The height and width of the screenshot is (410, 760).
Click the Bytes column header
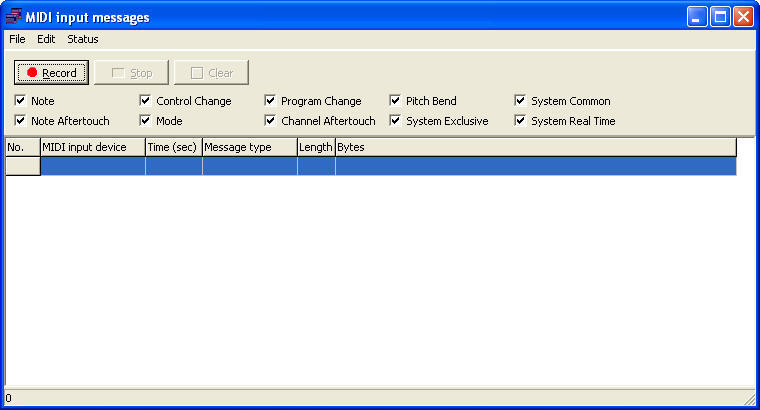pyautogui.click(x=536, y=147)
